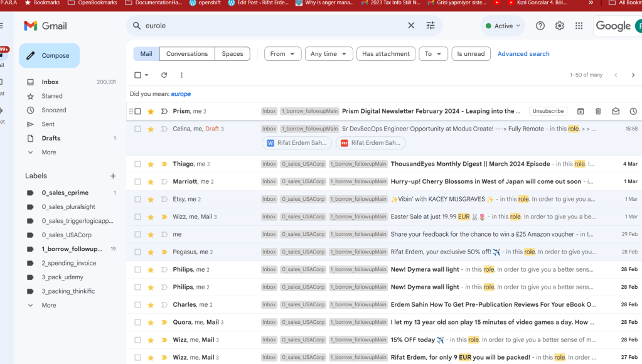The width and height of the screenshot is (642, 364).
Task: Archive the Prism newsletter email
Action: pyautogui.click(x=580, y=111)
